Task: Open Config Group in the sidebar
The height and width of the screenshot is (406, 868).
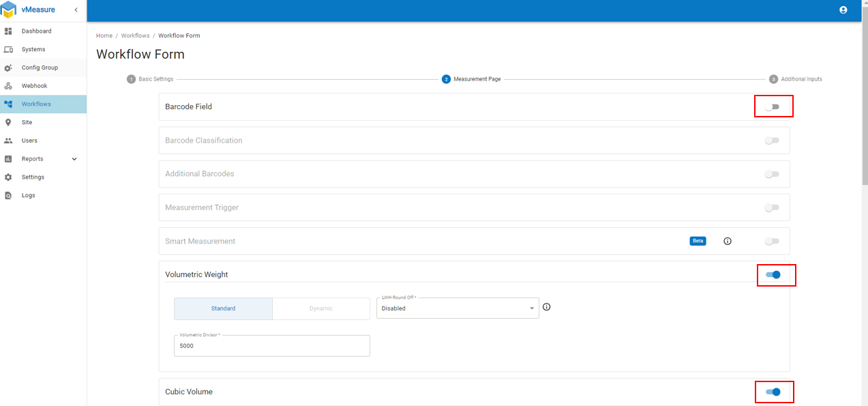Action: [43, 68]
